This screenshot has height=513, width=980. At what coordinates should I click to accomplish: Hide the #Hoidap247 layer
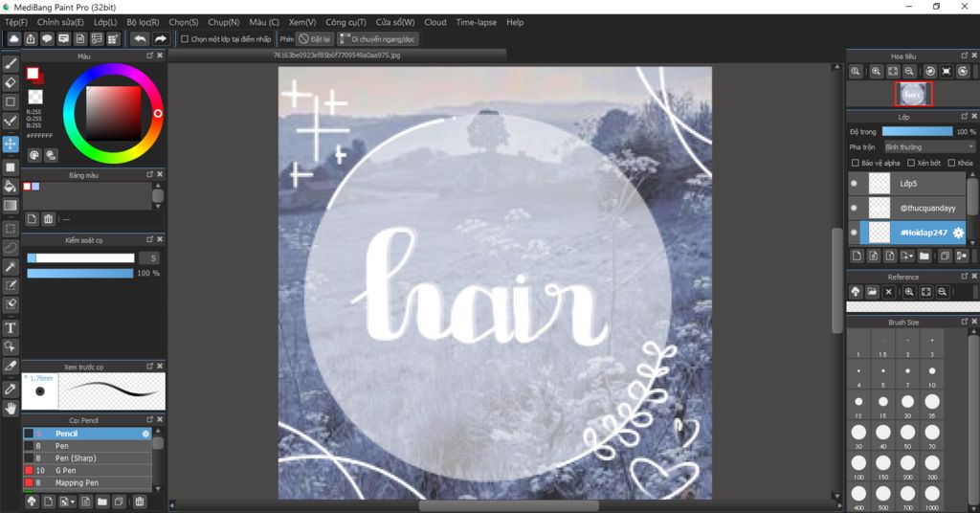pos(854,233)
